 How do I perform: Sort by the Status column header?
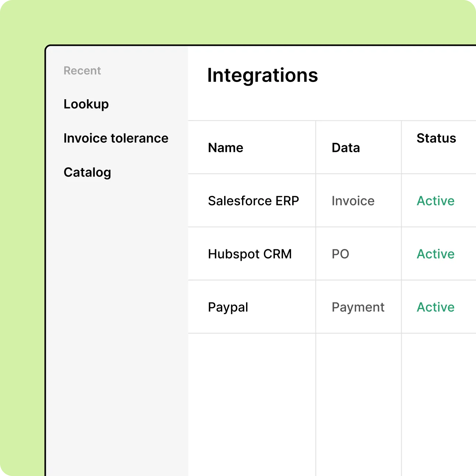point(436,138)
